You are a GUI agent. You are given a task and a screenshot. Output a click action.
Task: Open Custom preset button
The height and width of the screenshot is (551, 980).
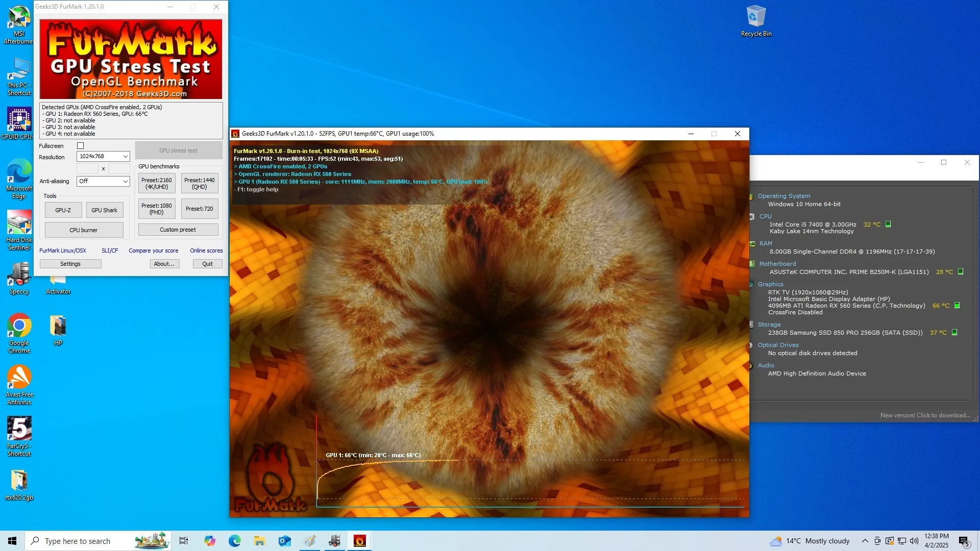coord(178,230)
